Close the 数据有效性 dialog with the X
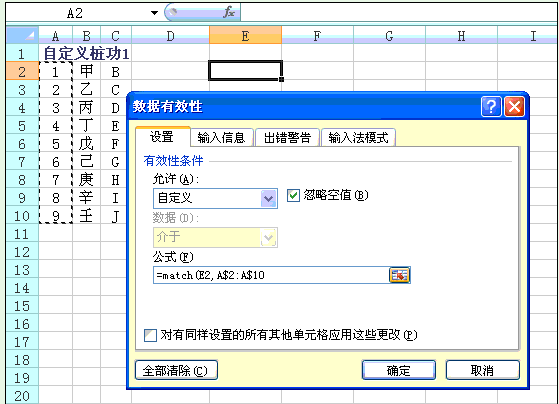Image resolution: width=559 pixels, height=404 pixels. point(514,106)
